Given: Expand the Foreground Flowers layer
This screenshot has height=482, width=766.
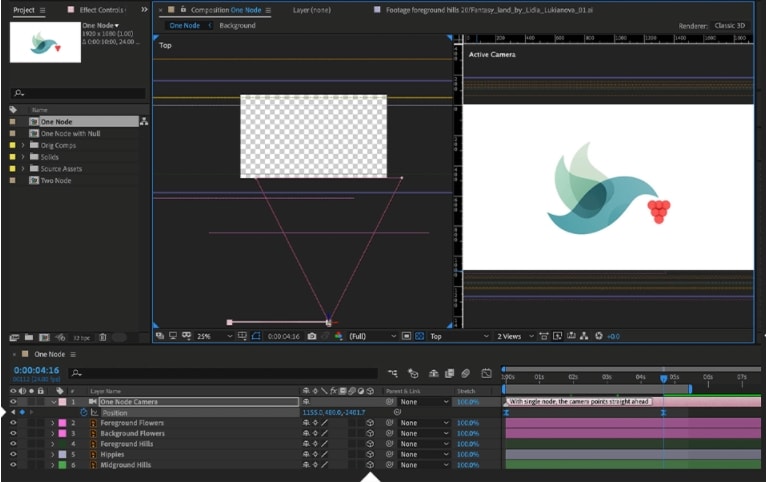Looking at the screenshot, I should 53,423.
